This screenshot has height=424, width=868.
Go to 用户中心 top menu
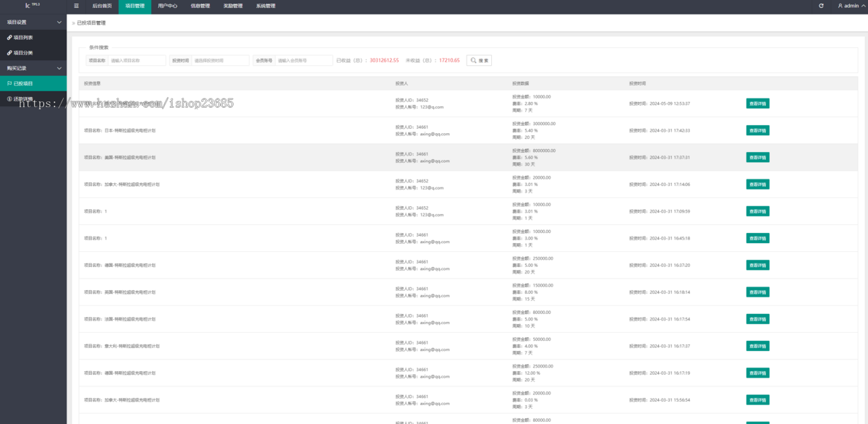(x=168, y=6)
